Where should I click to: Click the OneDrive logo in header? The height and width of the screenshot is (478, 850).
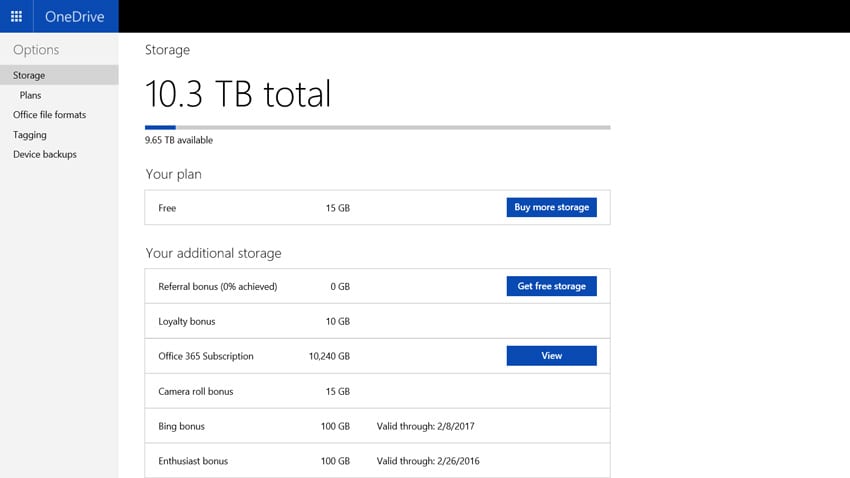[x=76, y=16]
